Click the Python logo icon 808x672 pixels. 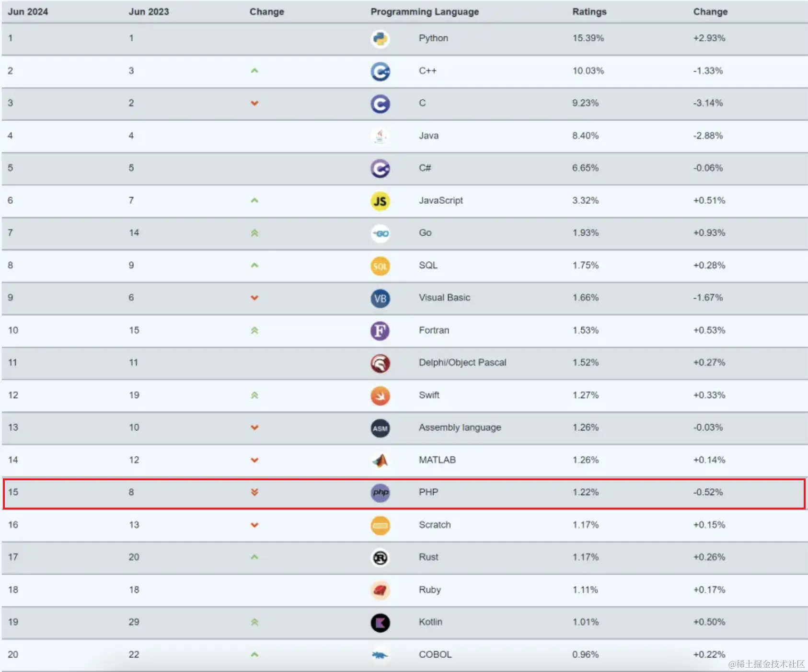[x=380, y=39]
